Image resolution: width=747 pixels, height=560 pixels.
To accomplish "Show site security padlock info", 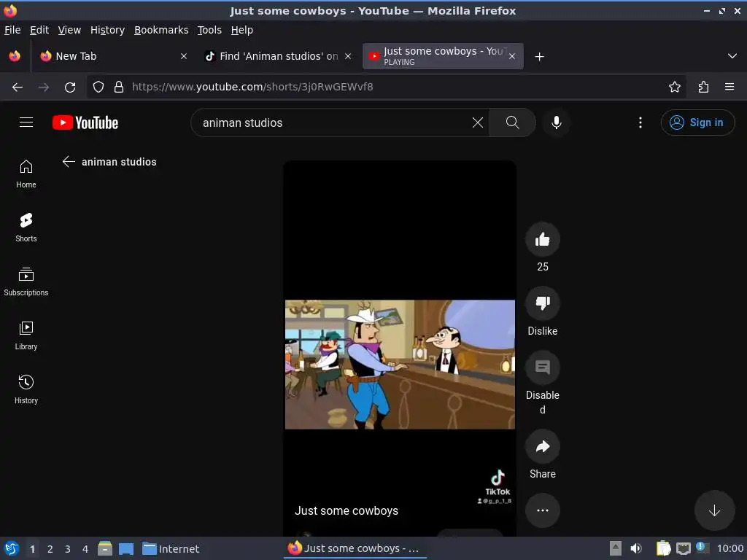I will click(119, 87).
